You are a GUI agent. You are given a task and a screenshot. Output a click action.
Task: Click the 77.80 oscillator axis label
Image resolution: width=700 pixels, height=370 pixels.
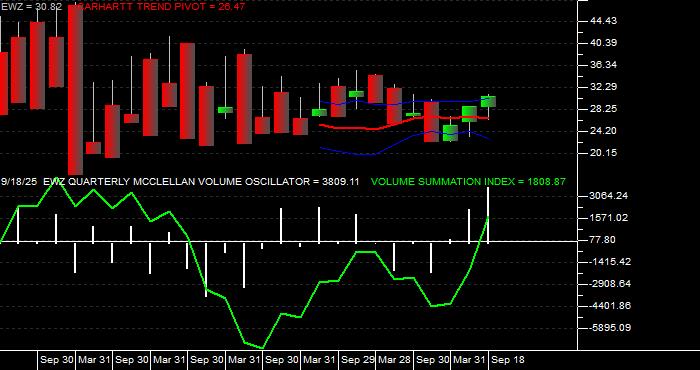click(603, 240)
